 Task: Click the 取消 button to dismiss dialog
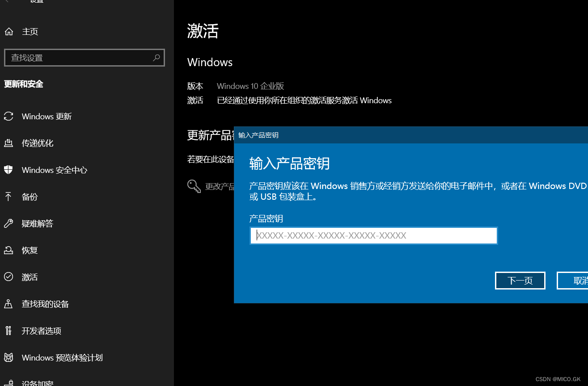click(x=577, y=281)
